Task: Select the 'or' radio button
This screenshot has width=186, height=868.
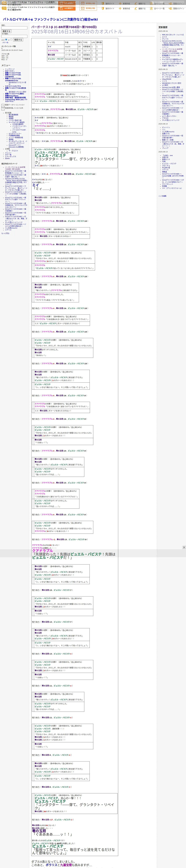Action: [x=11, y=39]
